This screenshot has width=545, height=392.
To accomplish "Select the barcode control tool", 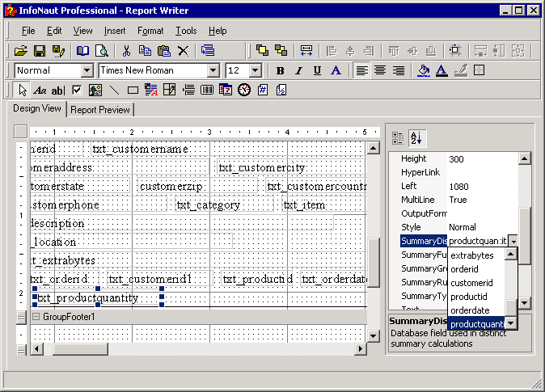I will 207,91.
